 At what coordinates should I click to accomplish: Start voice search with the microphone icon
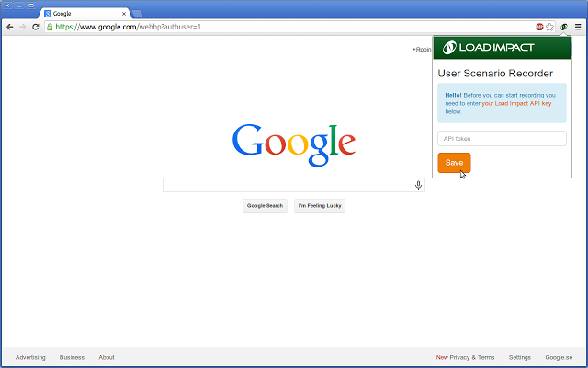[418, 185]
